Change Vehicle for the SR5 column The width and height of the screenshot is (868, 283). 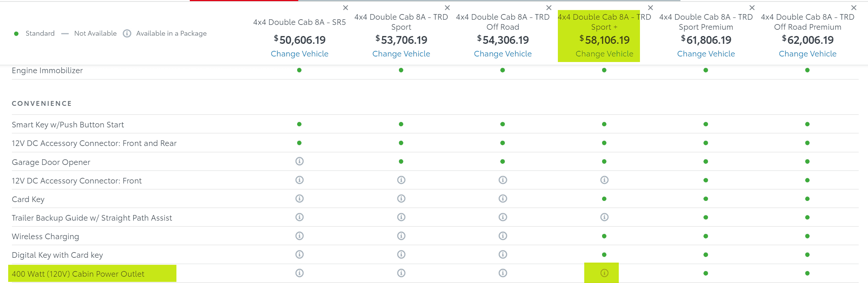point(299,54)
